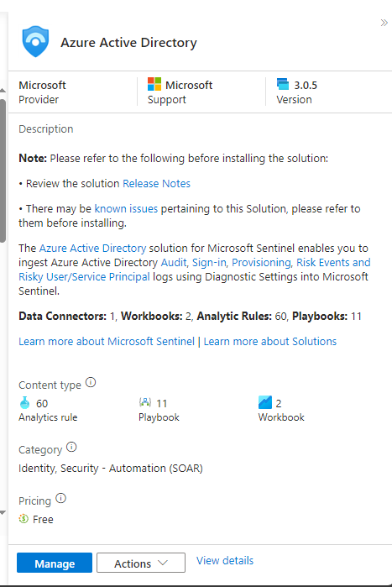Show the Pricing info tooltip icon
Image resolution: width=392 pixels, height=587 pixels.
coord(60,498)
